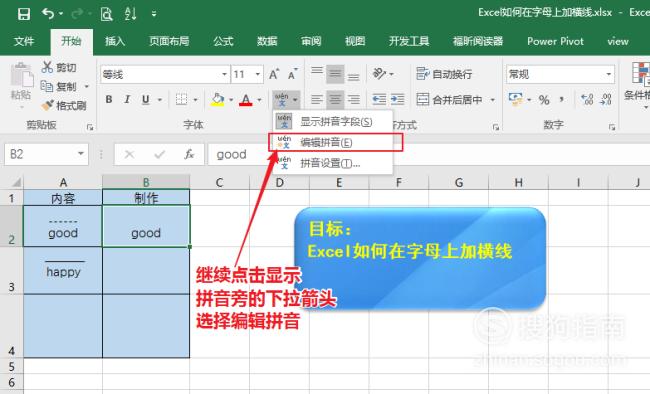Apply yellow fill color bucket

218,100
